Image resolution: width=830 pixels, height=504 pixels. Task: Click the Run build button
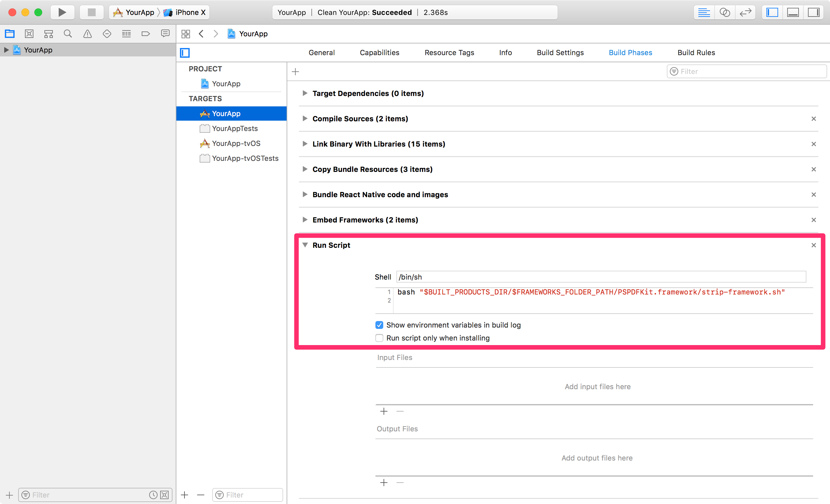[62, 12]
